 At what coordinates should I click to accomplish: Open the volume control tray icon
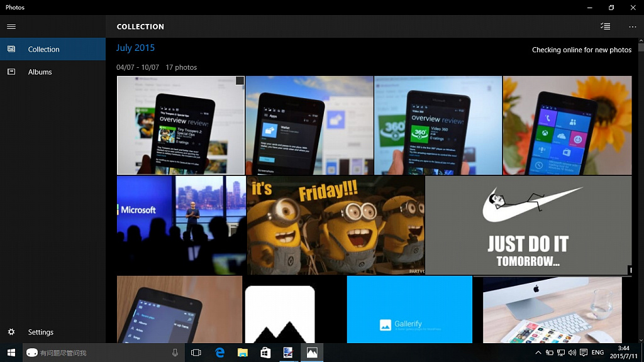pyautogui.click(x=572, y=353)
